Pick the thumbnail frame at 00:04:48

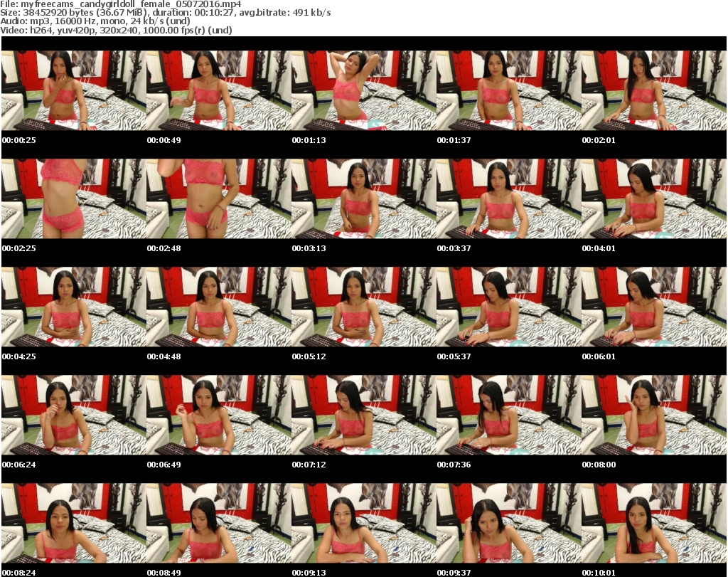(x=219, y=307)
